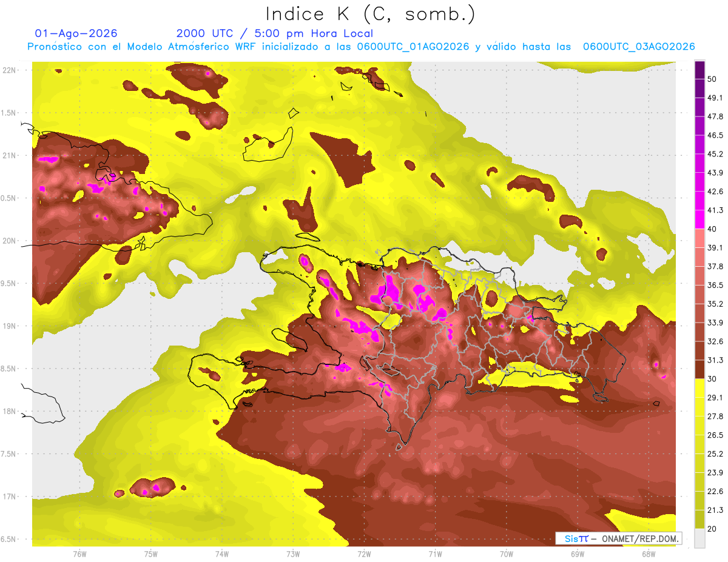Click the '27.8' color scale value

[x=715, y=416]
